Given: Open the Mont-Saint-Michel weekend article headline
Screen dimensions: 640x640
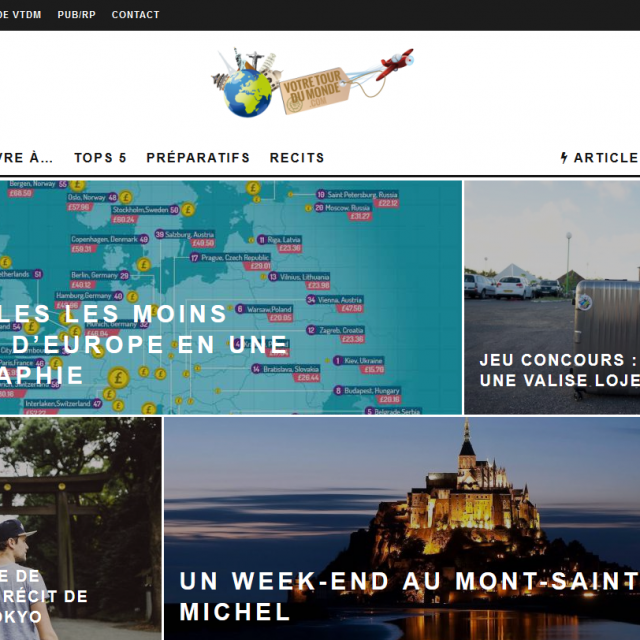Looking at the screenshot, I should (x=409, y=596).
